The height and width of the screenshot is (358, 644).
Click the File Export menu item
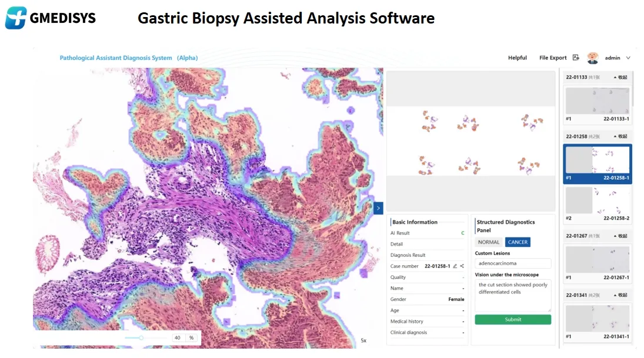(x=553, y=58)
